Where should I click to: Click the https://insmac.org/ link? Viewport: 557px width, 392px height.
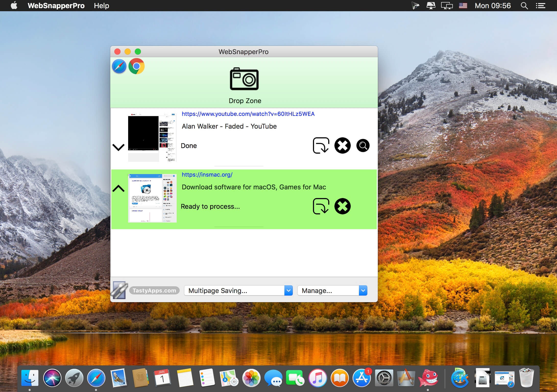[x=207, y=175]
